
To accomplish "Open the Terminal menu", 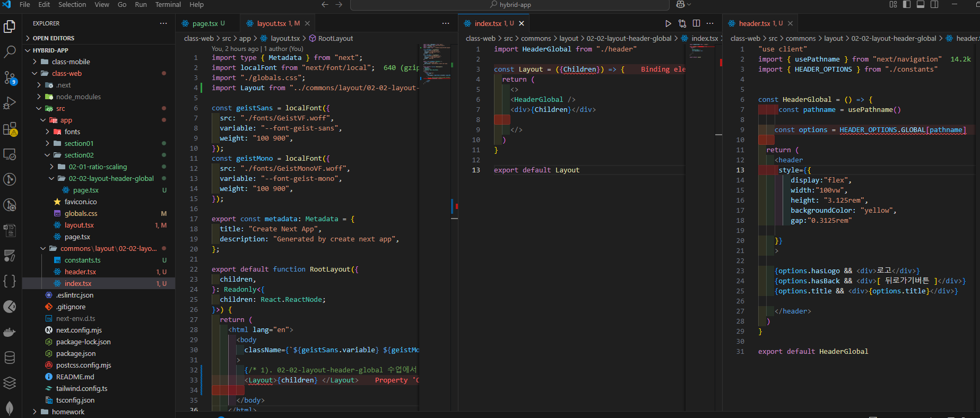I will pyautogui.click(x=168, y=4).
